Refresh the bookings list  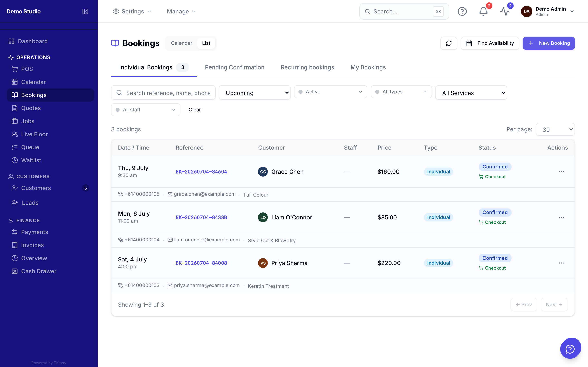pos(449,43)
